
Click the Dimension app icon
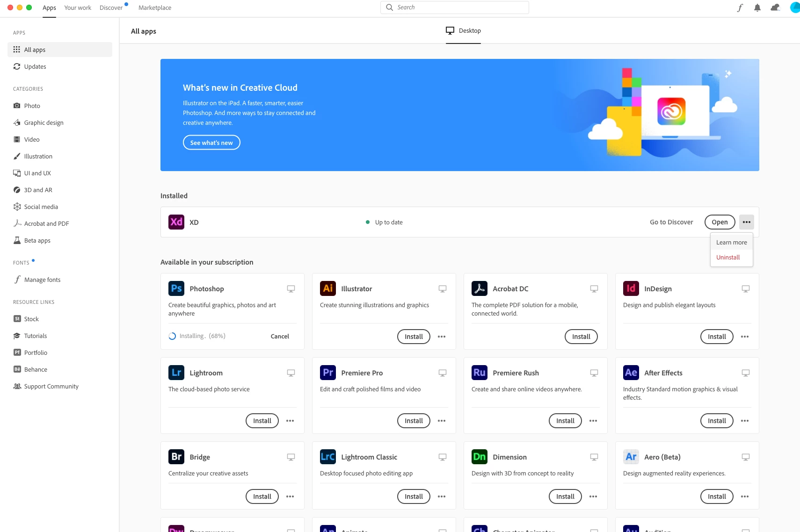tap(480, 457)
